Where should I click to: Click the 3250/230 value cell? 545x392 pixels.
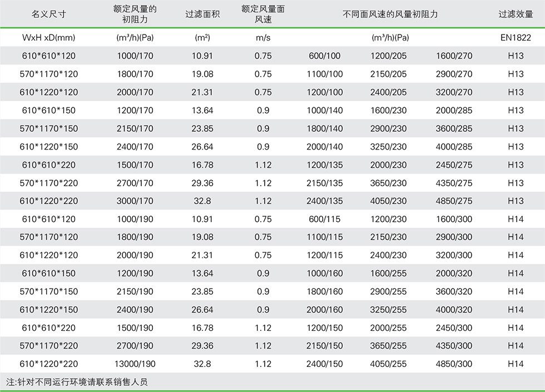pyautogui.click(x=389, y=147)
